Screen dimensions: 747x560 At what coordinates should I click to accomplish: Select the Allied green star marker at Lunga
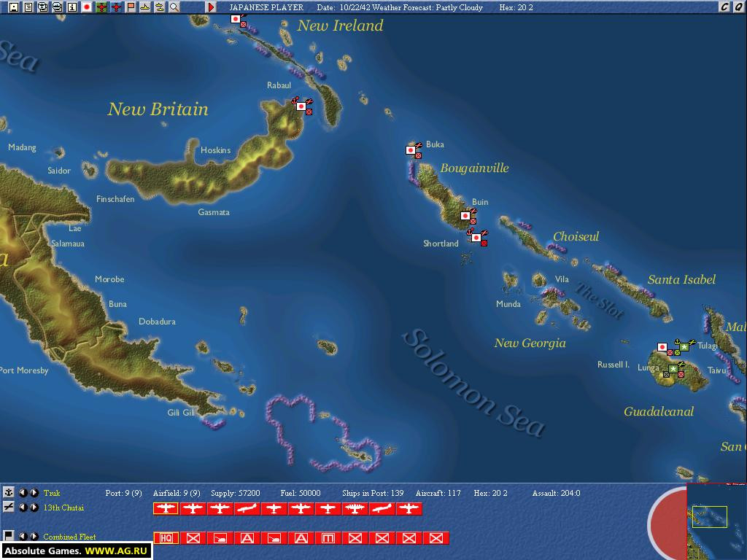pyautogui.click(x=673, y=369)
